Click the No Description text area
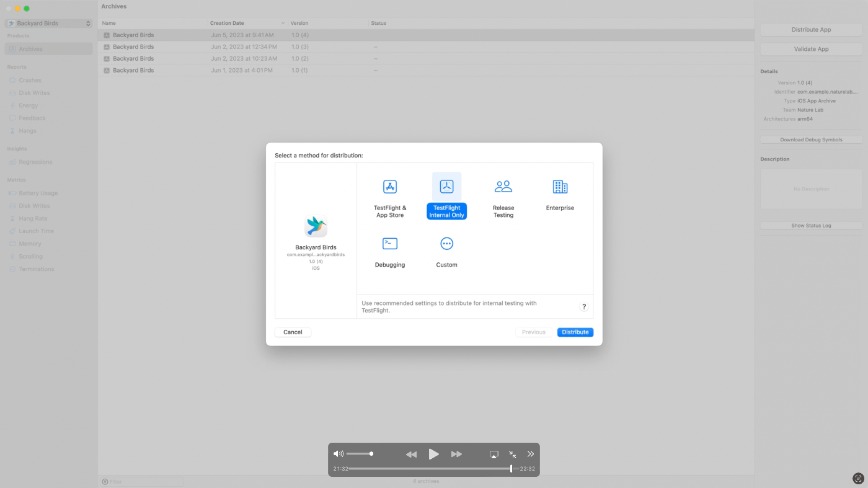 [x=811, y=189]
